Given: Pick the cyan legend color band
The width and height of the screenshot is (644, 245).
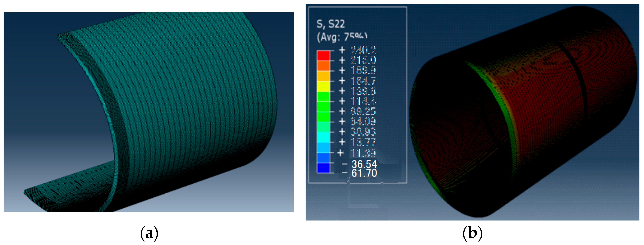Looking at the screenshot, I should pos(323,137).
